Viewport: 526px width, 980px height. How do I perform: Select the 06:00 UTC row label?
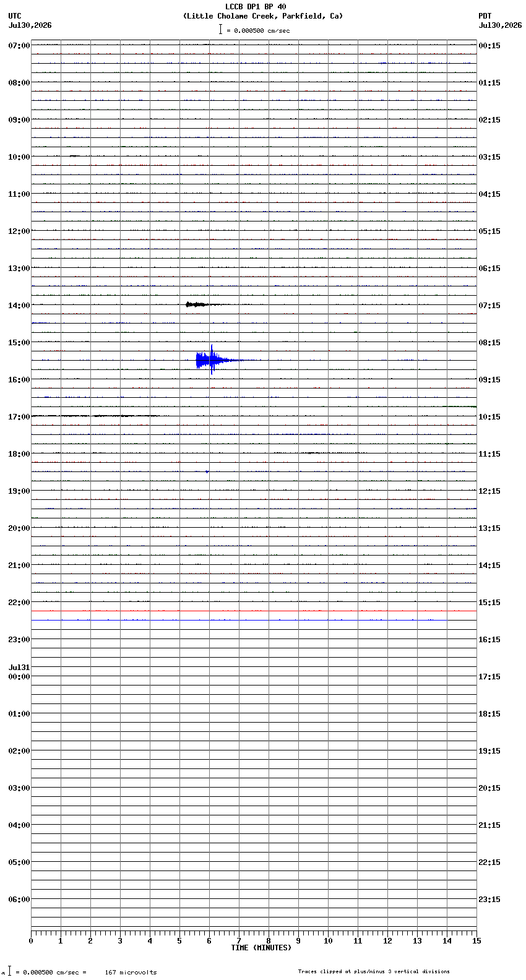19,900
